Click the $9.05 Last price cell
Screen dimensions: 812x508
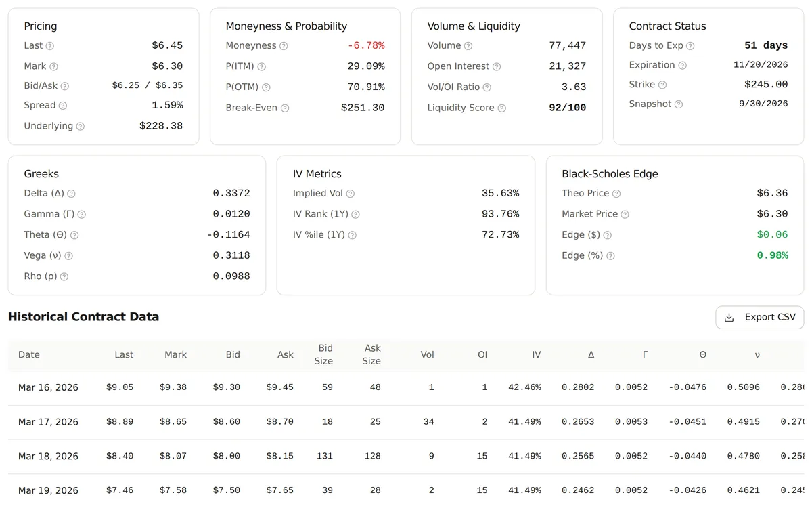120,387
